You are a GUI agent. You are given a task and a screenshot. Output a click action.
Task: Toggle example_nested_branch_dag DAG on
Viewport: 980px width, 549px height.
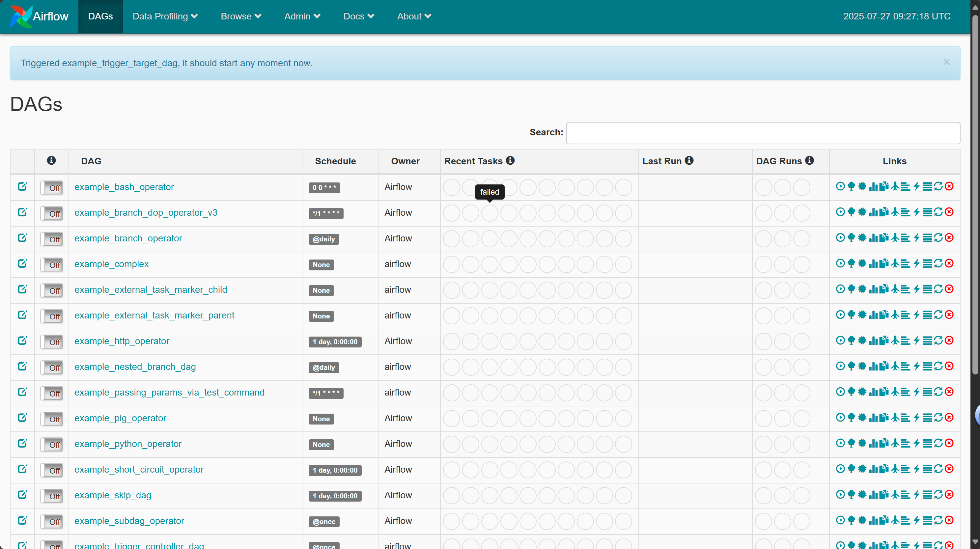click(52, 368)
